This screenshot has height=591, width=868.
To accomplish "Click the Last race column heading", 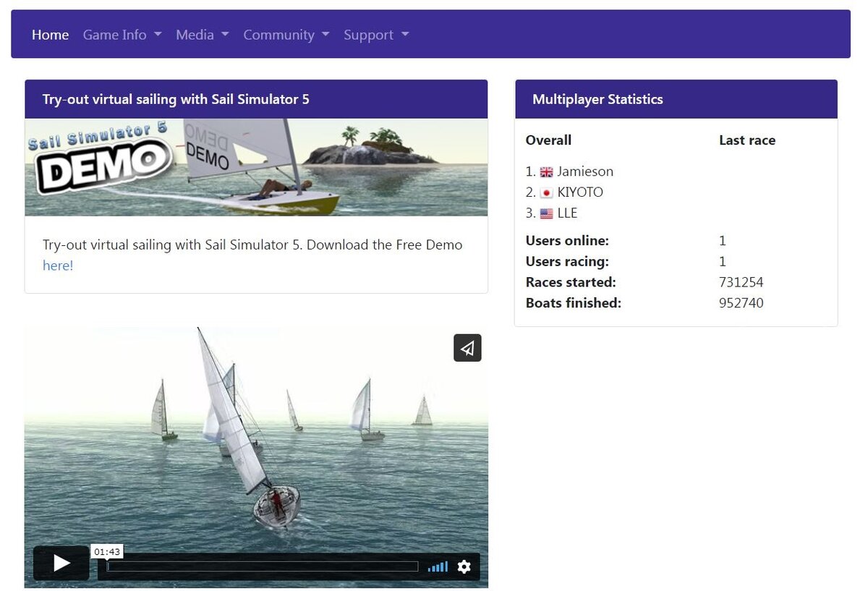I will pyautogui.click(x=747, y=140).
